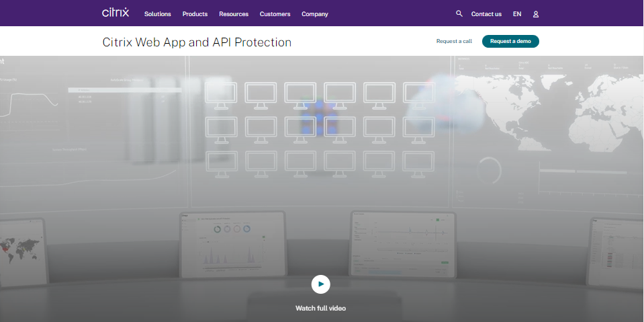The width and height of the screenshot is (644, 322).
Task: Click the Request a call link
Action: click(x=454, y=41)
